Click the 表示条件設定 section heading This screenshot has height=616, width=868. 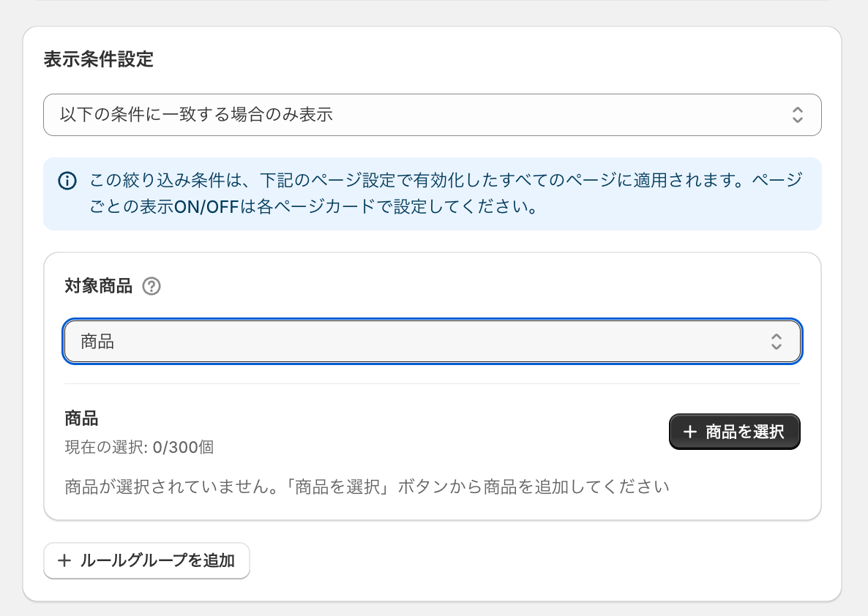99,59
